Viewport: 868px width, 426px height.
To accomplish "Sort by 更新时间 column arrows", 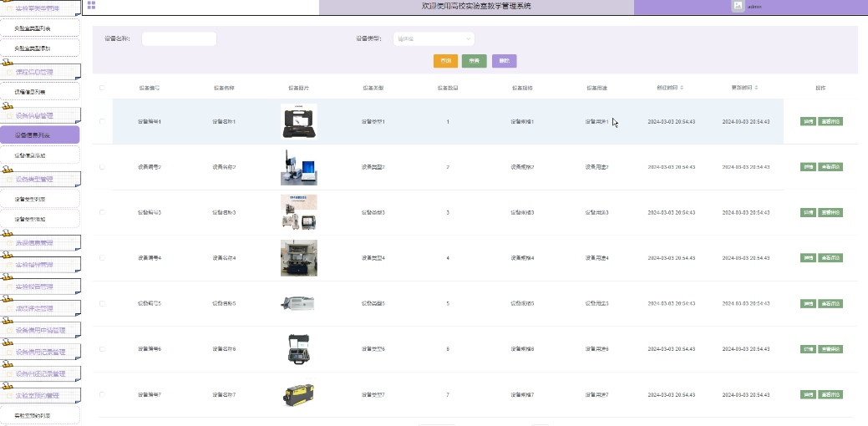I will (x=756, y=88).
